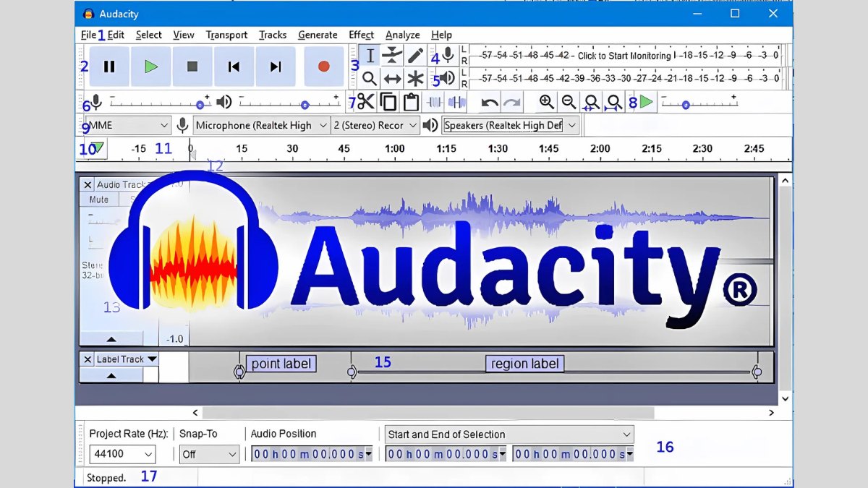The height and width of the screenshot is (488, 868).
Task: Collapse the Label Track with up arrow
Action: click(111, 375)
